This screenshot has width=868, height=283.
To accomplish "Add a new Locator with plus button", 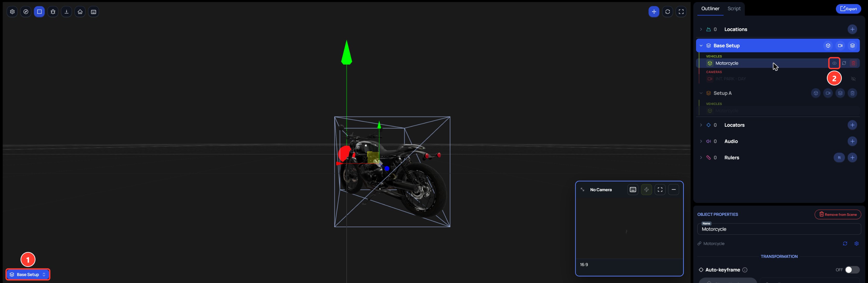I will pyautogui.click(x=852, y=125).
